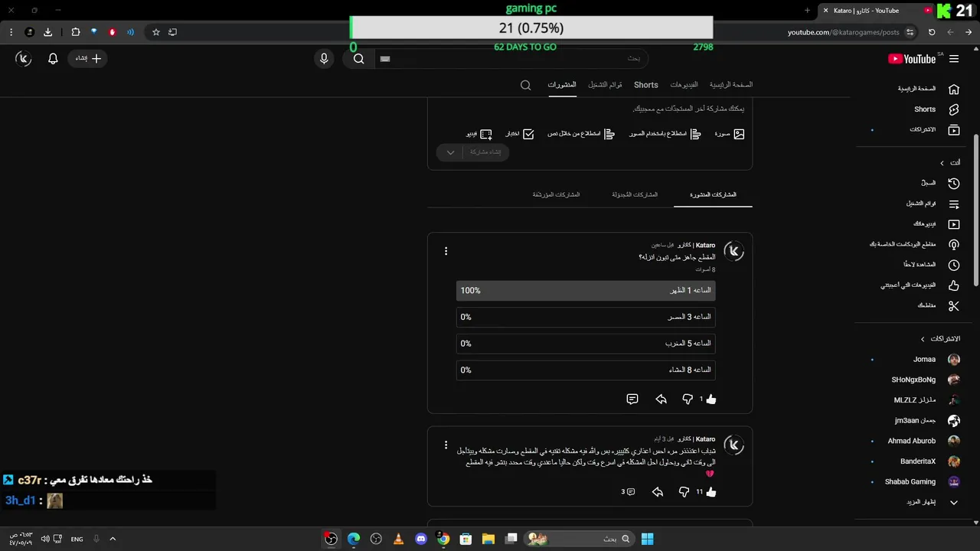Open the post button dropdown arrow
Image resolution: width=980 pixels, height=551 pixels.
pyautogui.click(x=450, y=152)
